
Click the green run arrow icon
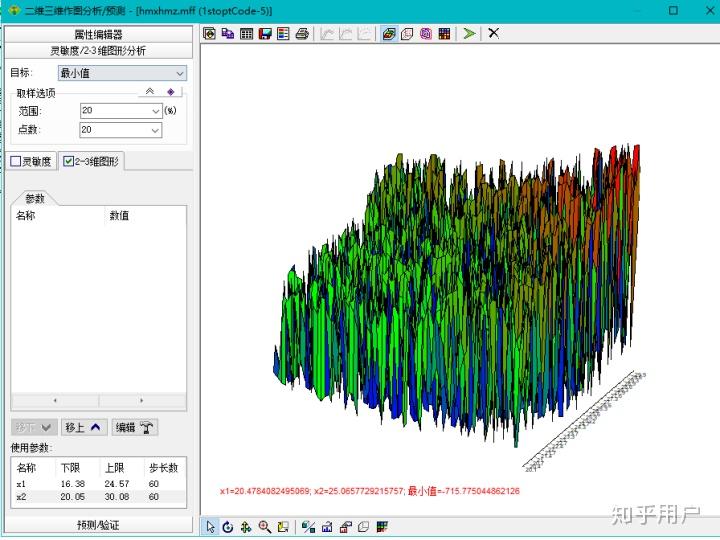click(469, 34)
